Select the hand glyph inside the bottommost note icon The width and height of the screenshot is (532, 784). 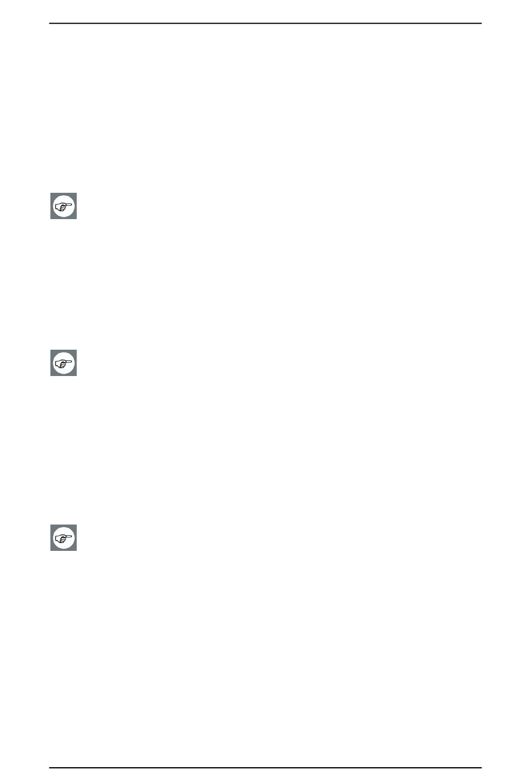[63, 538]
